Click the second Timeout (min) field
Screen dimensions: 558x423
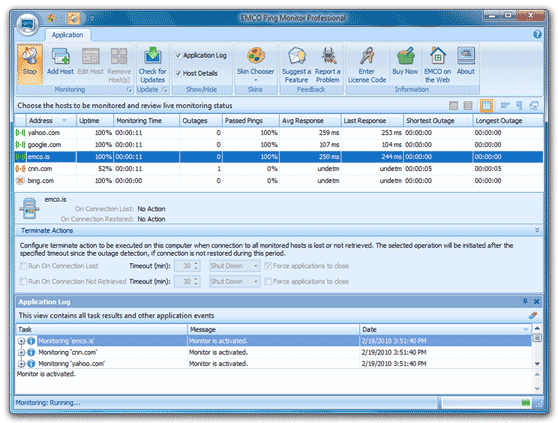[187, 281]
